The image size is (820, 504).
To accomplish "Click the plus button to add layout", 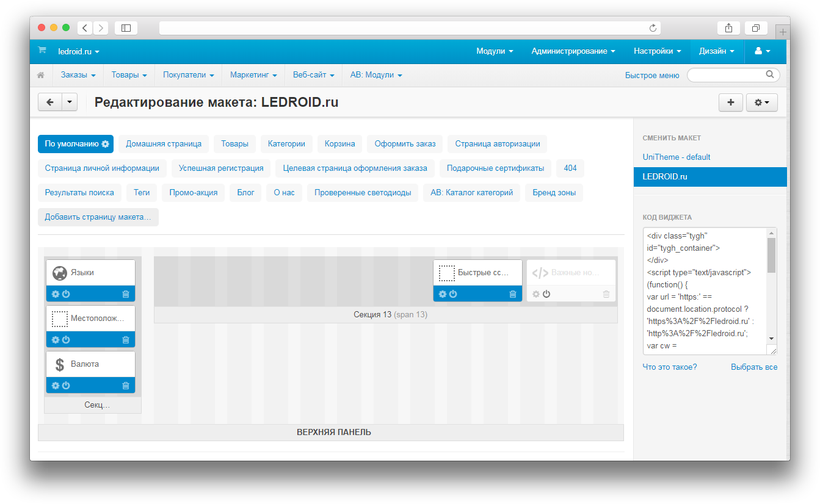I will pyautogui.click(x=731, y=103).
